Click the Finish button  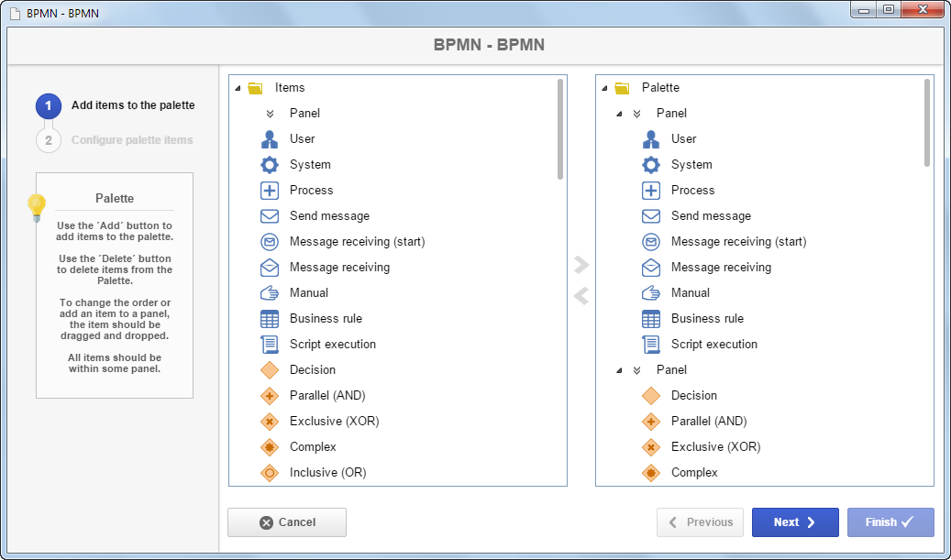[x=890, y=522]
